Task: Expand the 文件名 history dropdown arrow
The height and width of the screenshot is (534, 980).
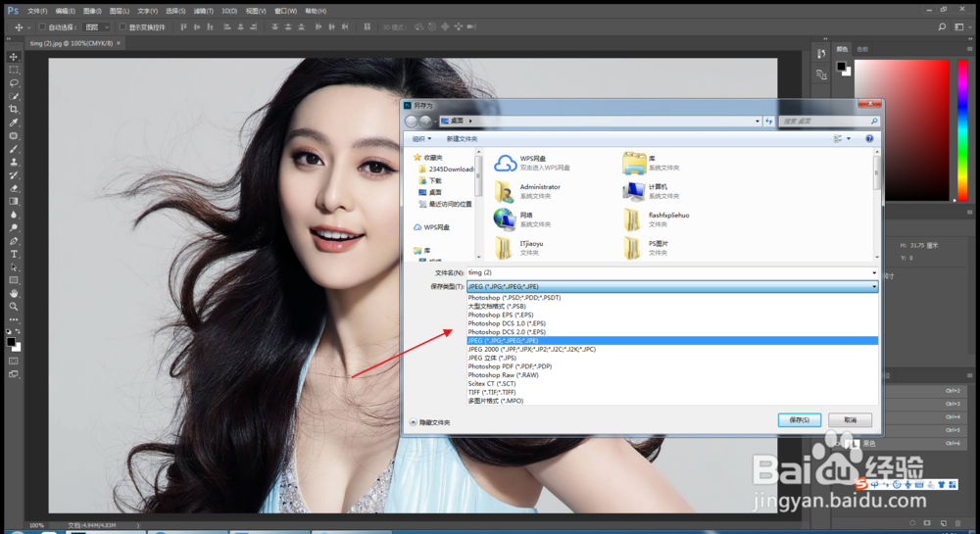Action: (874, 273)
